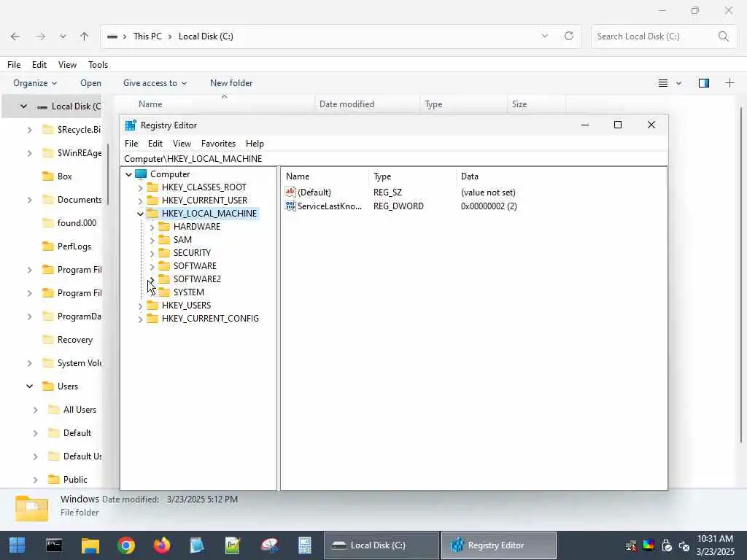Open the Registry Editor View menu
Image resolution: width=747 pixels, height=560 pixels.
tap(182, 144)
